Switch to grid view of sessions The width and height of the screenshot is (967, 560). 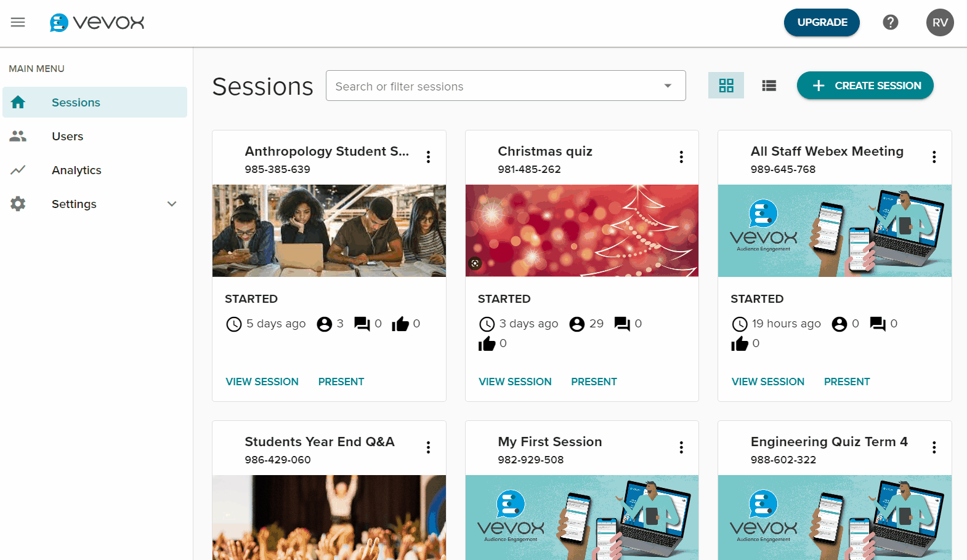pyautogui.click(x=726, y=86)
